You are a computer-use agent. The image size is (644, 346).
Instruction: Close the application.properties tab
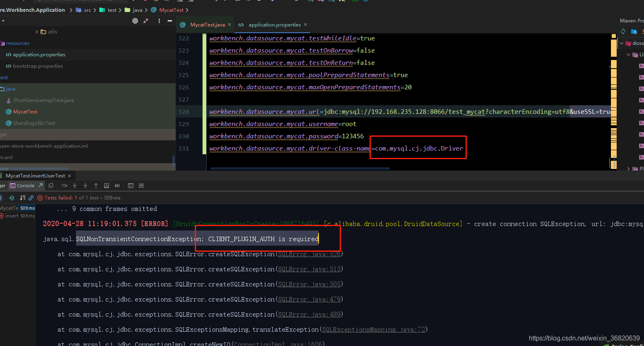click(x=305, y=25)
